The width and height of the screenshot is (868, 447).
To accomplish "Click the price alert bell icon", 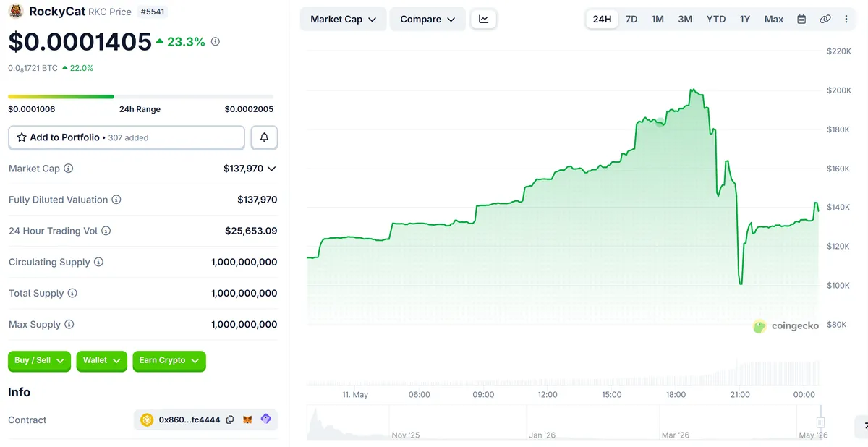I will 264,137.
